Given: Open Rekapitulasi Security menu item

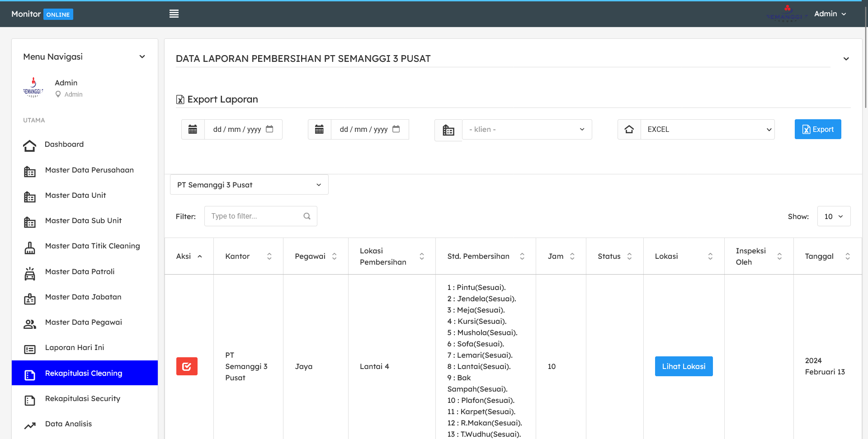Looking at the screenshot, I should pyautogui.click(x=83, y=398).
